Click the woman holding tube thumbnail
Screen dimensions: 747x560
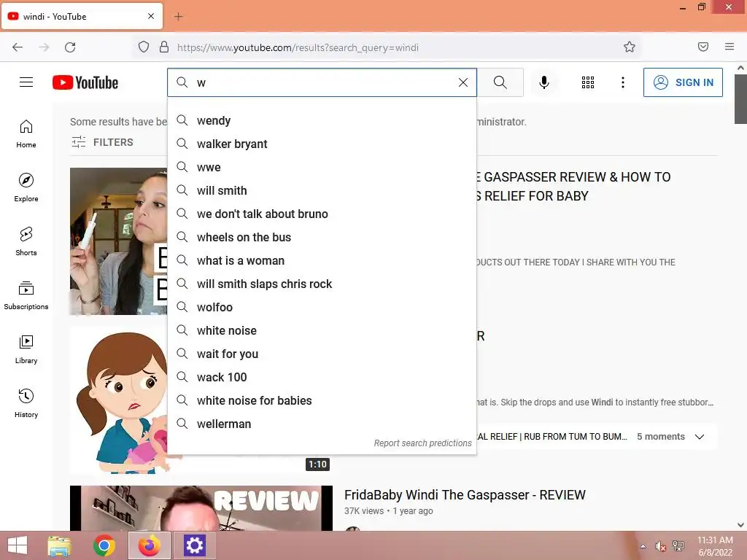point(119,241)
